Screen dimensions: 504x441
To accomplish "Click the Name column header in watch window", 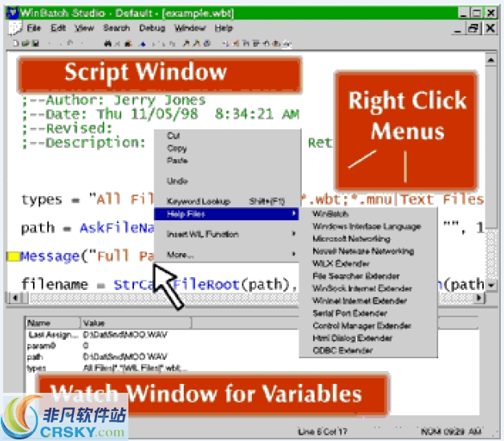I will click(x=53, y=323).
